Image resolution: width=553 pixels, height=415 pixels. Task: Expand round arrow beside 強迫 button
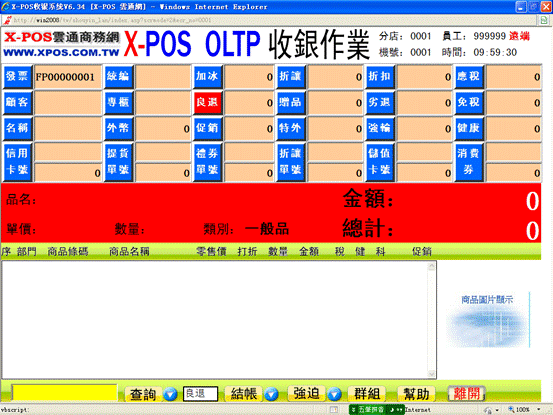tap(335, 394)
